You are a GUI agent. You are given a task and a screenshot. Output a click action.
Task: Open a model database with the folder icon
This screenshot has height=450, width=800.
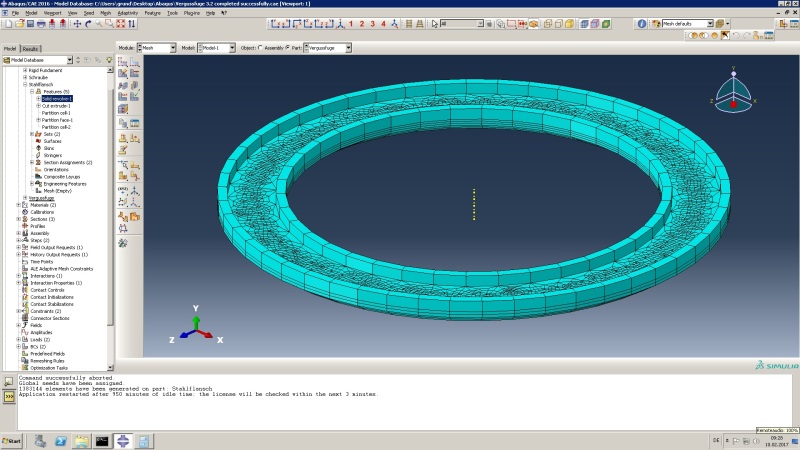19,24
